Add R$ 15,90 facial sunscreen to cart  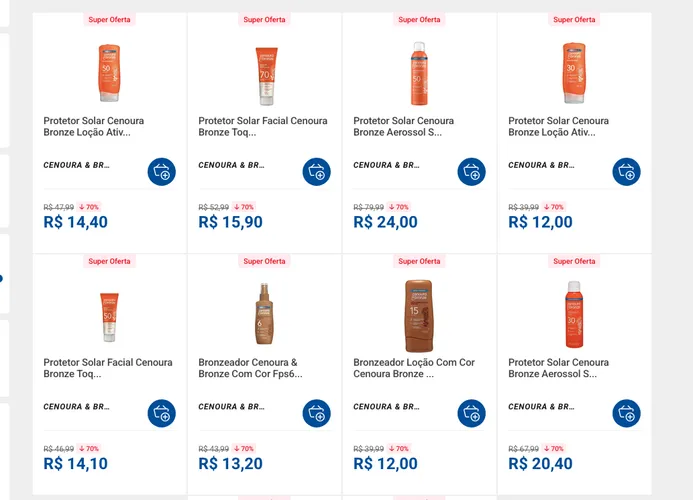[316, 172]
